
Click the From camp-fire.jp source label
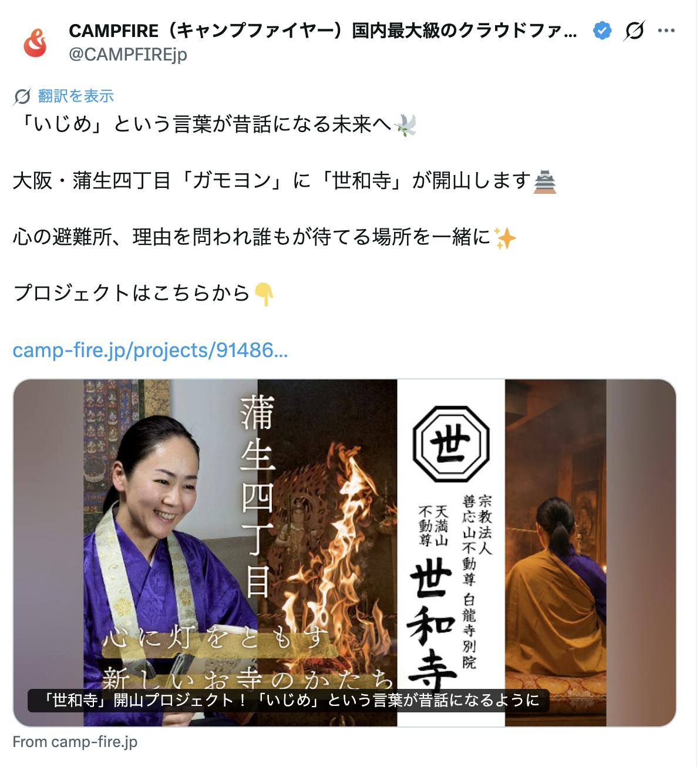[x=75, y=742]
